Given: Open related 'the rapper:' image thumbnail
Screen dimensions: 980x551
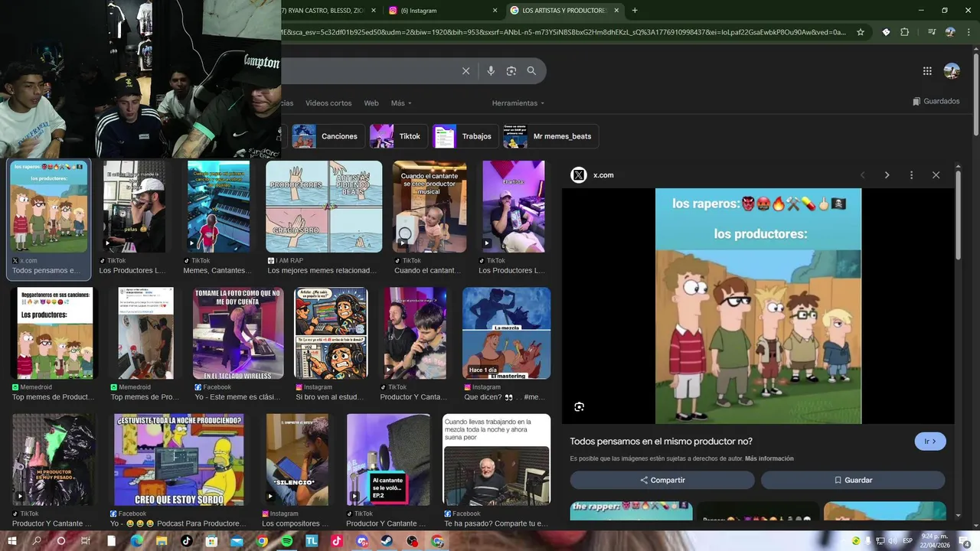Looking at the screenshot, I should point(631,511).
